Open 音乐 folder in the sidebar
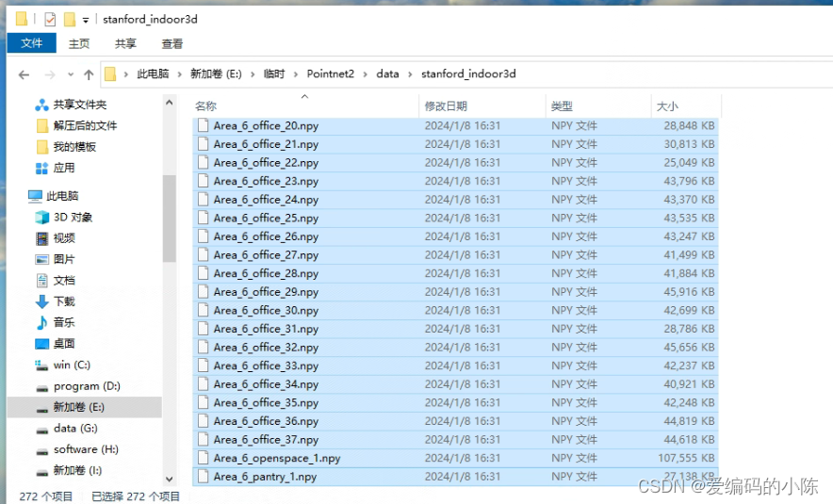 (64, 322)
